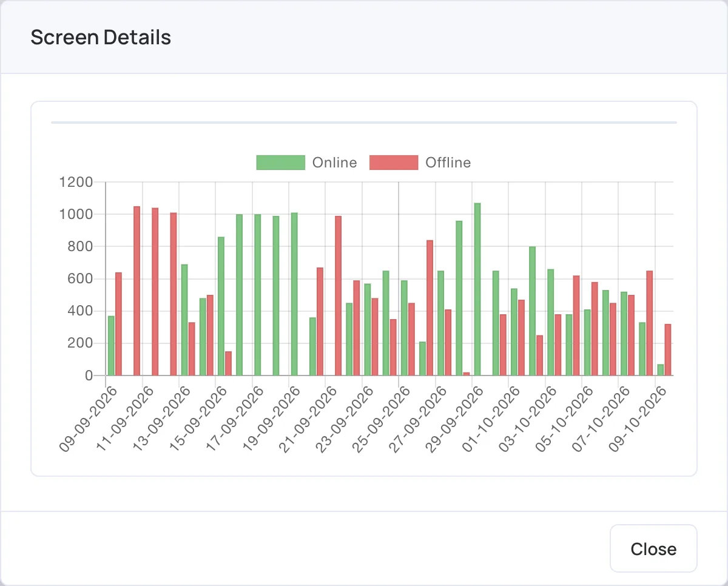Toggle the Offline series via red legend swatch
The width and height of the screenshot is (728, 586).
[x=394, y=163]
